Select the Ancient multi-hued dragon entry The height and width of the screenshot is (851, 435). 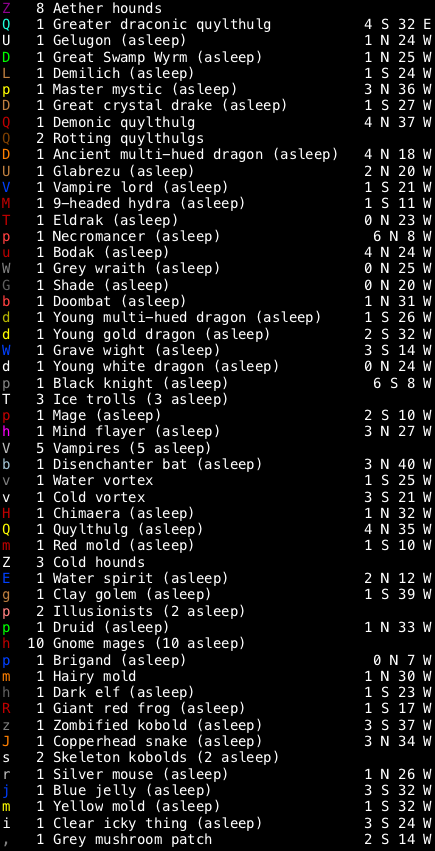(217, 155)
